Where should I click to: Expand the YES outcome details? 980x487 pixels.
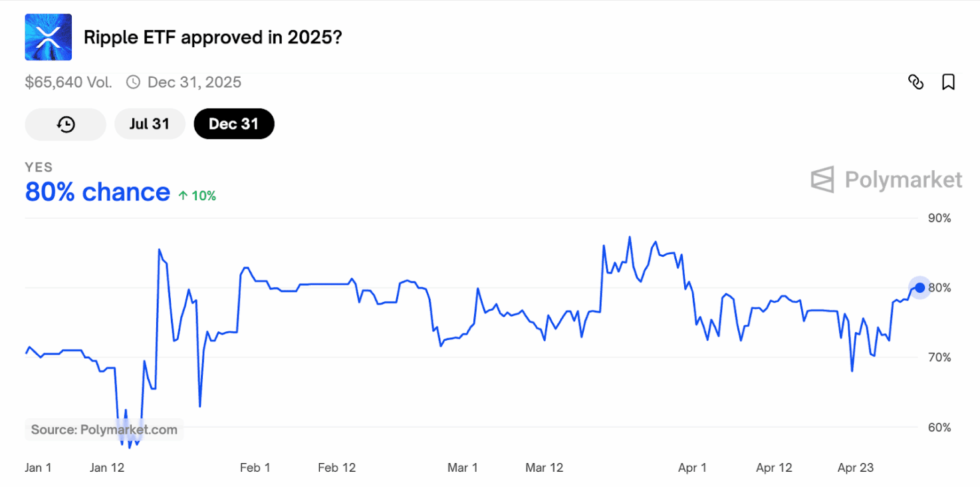(x=39, y=167)
